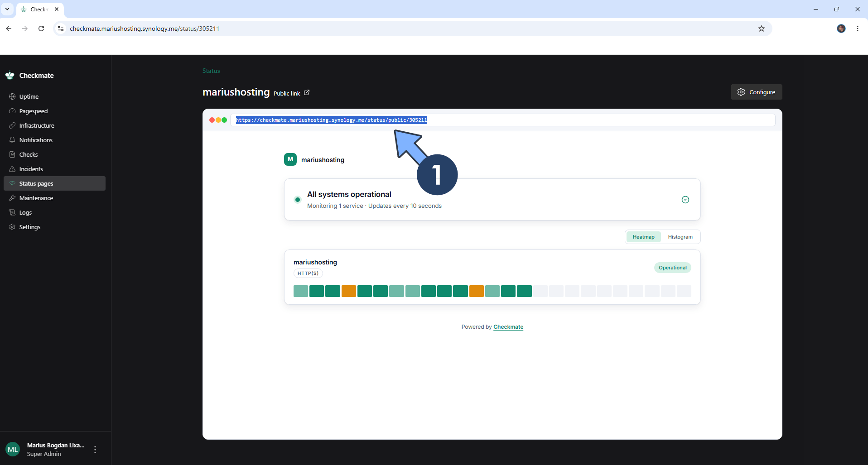Click the Status breadcrumb link
868x465 pixels.
(x=211, y=71)
